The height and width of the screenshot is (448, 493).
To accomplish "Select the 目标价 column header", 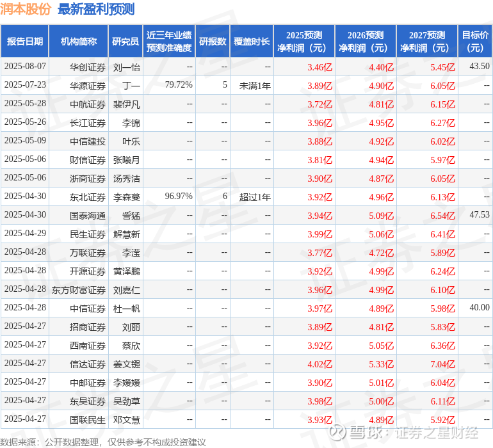I will (475, 41).
